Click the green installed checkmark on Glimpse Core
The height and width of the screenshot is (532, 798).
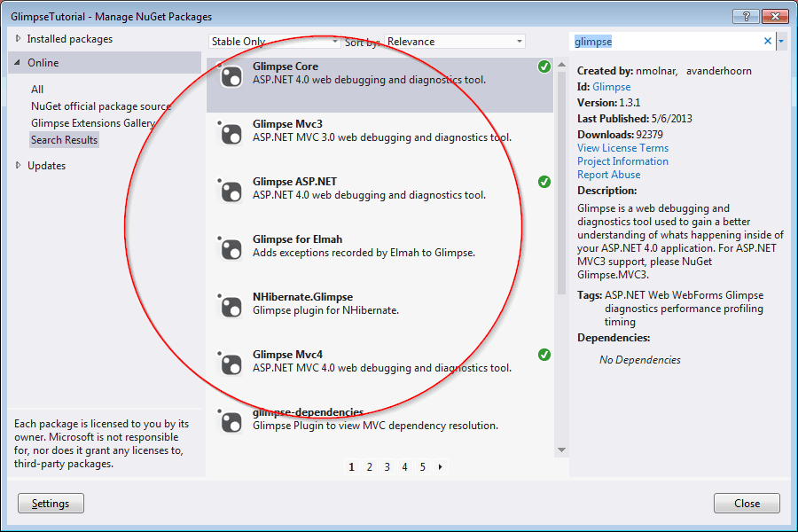(544, 67)
